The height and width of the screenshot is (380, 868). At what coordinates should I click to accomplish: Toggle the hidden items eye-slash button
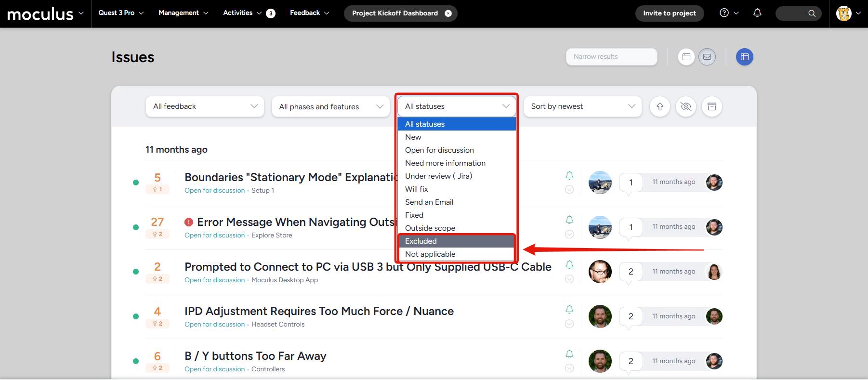686,106
